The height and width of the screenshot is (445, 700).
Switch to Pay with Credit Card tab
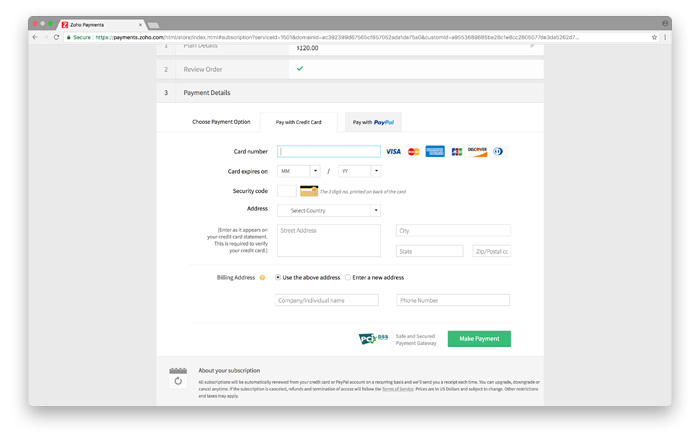[299, 122]
